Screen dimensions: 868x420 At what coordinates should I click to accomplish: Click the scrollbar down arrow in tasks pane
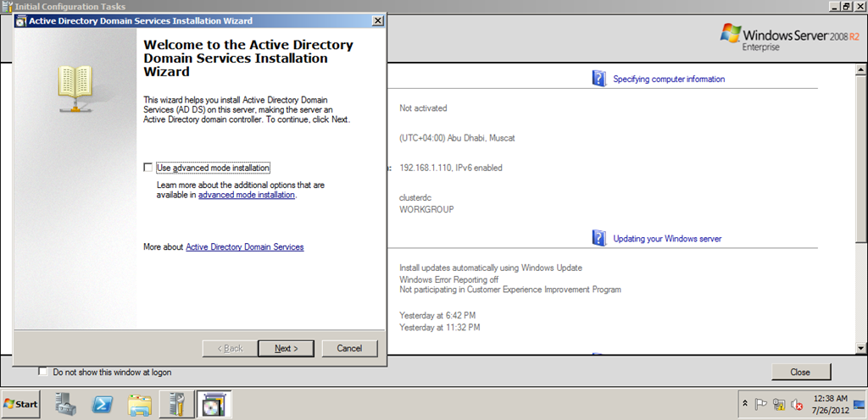[x=860, y=348]
